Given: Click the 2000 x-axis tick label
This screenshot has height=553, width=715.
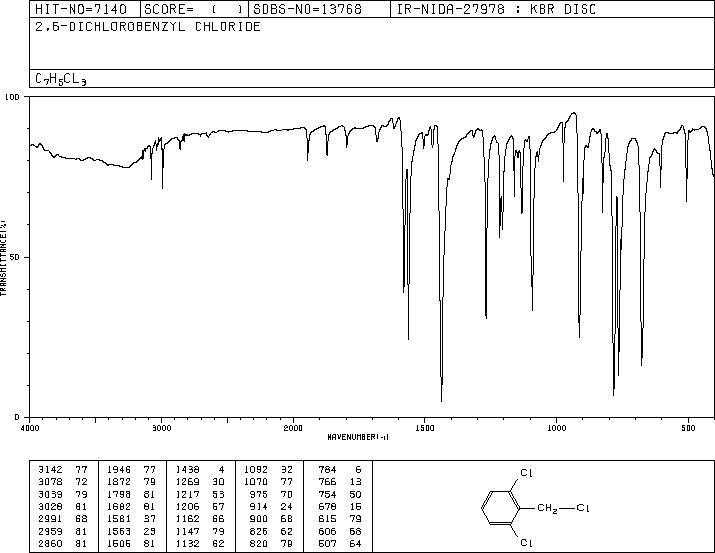Looking at the screenshot, I should point(293,428).
